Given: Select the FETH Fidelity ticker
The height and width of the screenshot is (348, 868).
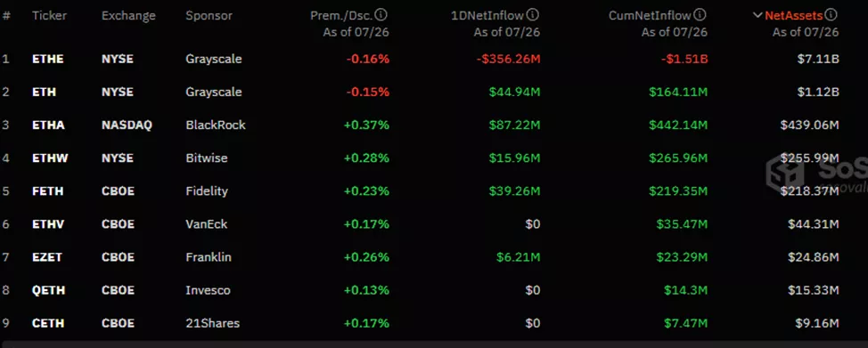Looking at the screenshot, I should [47, 191].
